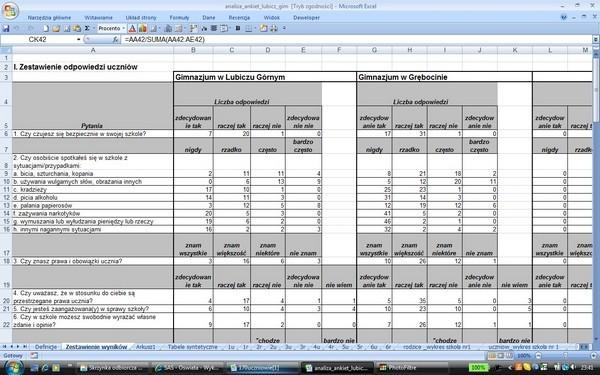Create a new blank document icon

[46, 28]
